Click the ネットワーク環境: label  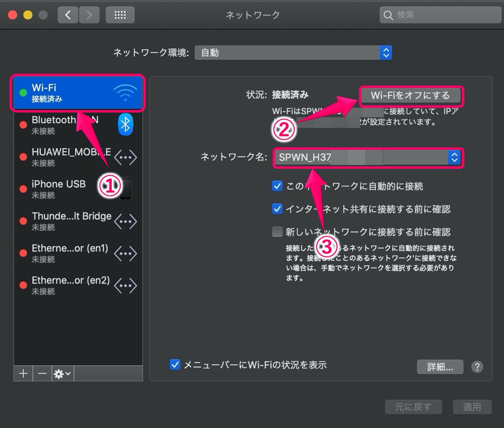(x=151, y=53)
